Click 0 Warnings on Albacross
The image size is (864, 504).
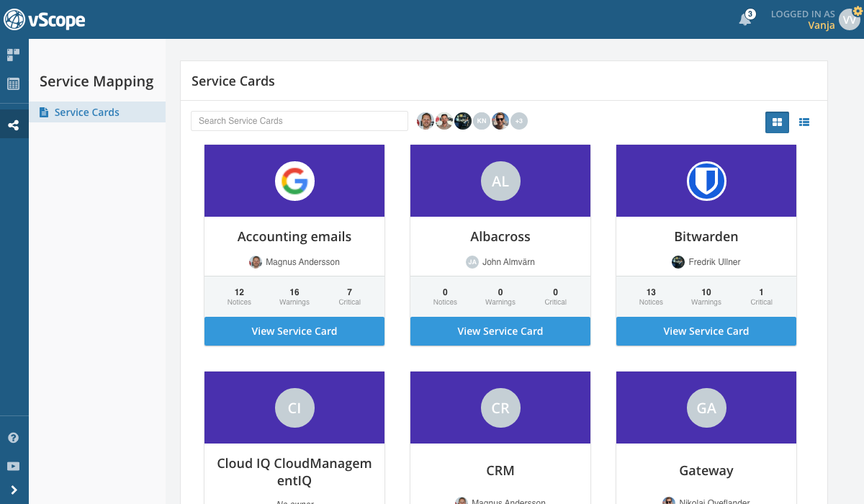(x=500, y=297)
